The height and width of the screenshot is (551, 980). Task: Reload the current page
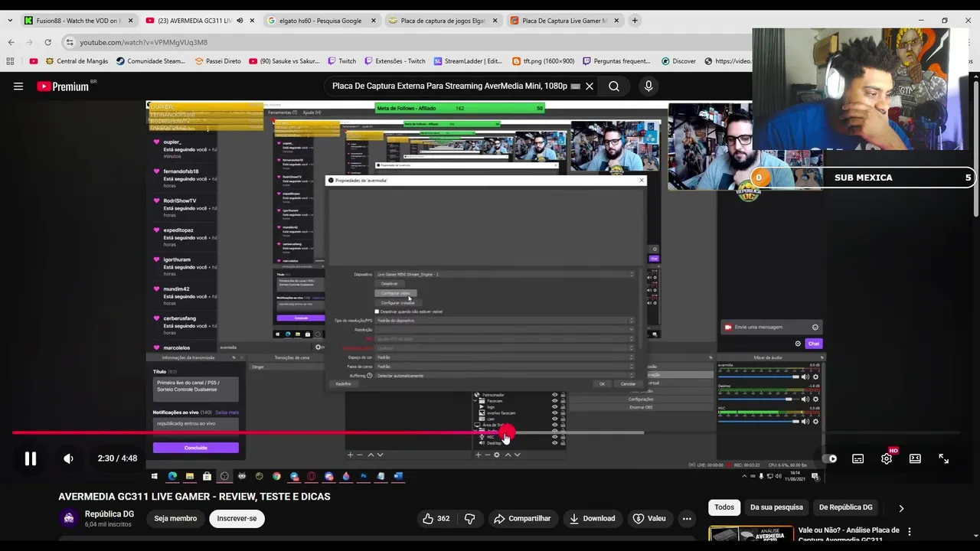pyautogui.click(x=47, y=42)
